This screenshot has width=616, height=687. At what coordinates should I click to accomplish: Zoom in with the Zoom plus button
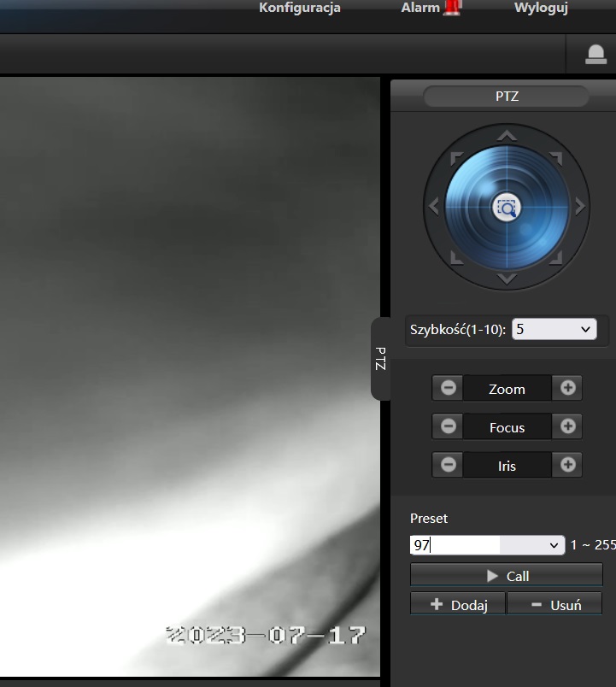567,388
